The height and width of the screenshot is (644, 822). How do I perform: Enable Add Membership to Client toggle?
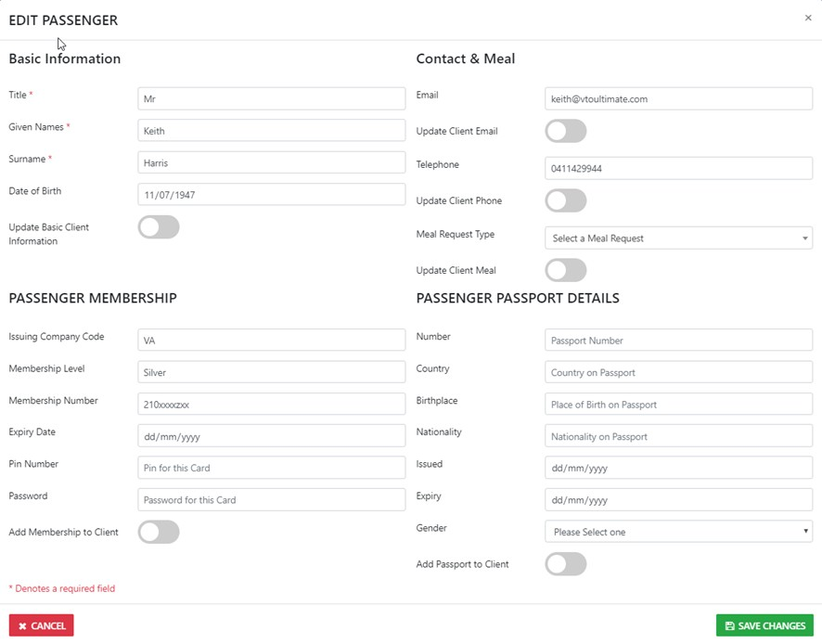(x=159, y=532)
